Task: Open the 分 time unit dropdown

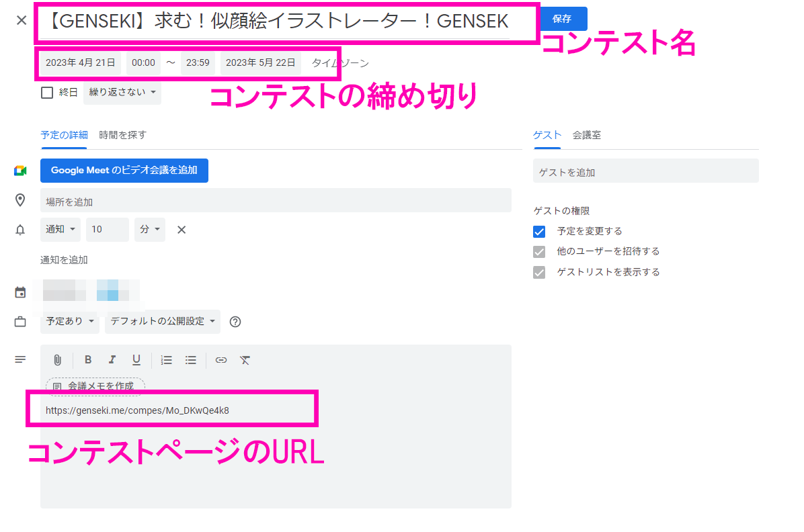Action: [150, 229]
